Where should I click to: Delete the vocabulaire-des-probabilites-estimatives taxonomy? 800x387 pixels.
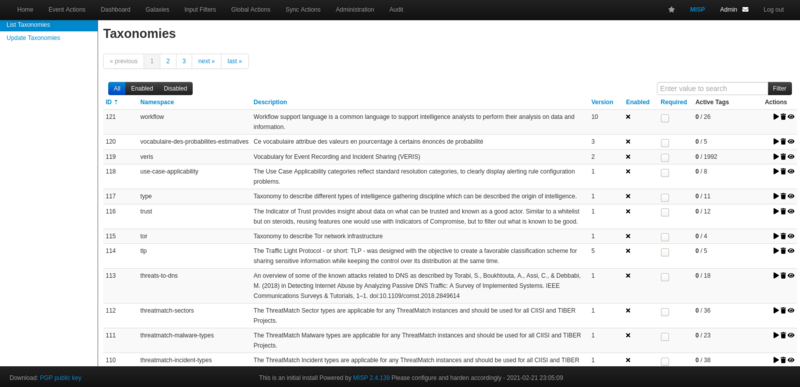point(783,142)
